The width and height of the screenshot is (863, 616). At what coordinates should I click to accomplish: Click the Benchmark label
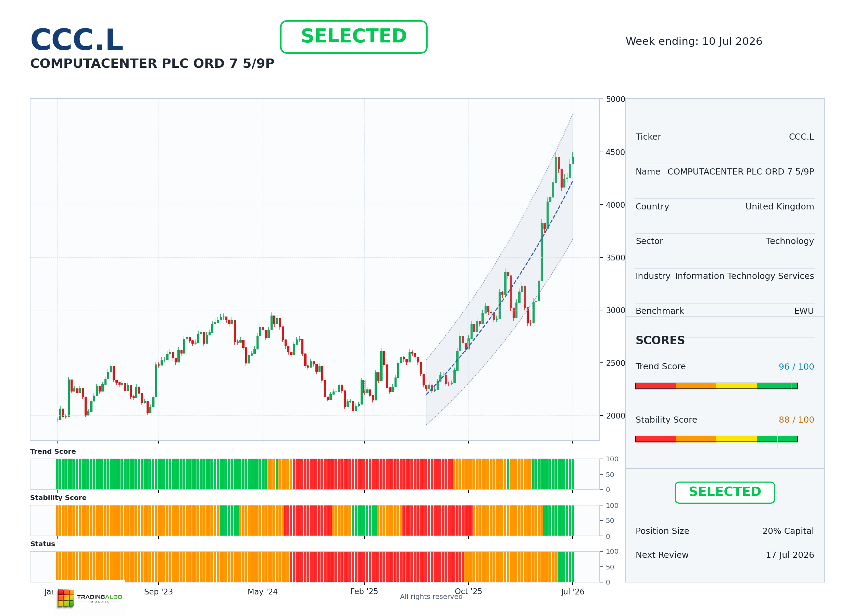[x=660, y=311]
